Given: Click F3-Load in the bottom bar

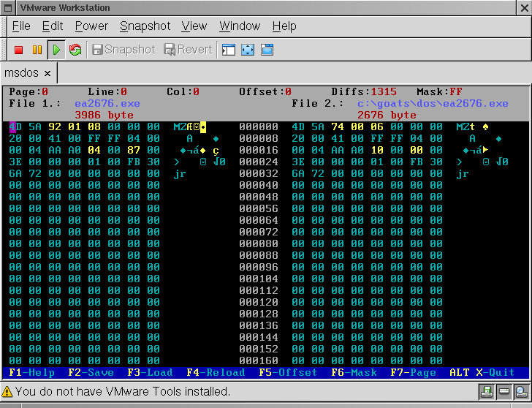Looking at the screenshot, I should (150, 373).
